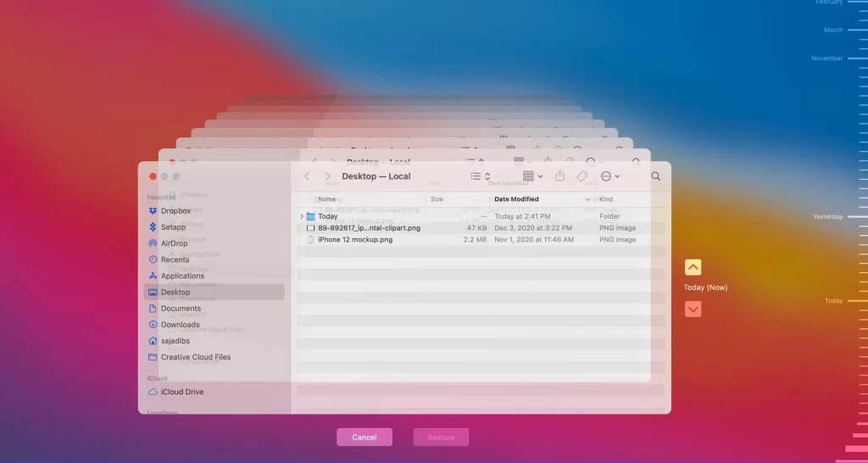Sort by the Size column header
The height and width of the screenshot is (463, 868).
pyautogui.click(x=437, y=198)
